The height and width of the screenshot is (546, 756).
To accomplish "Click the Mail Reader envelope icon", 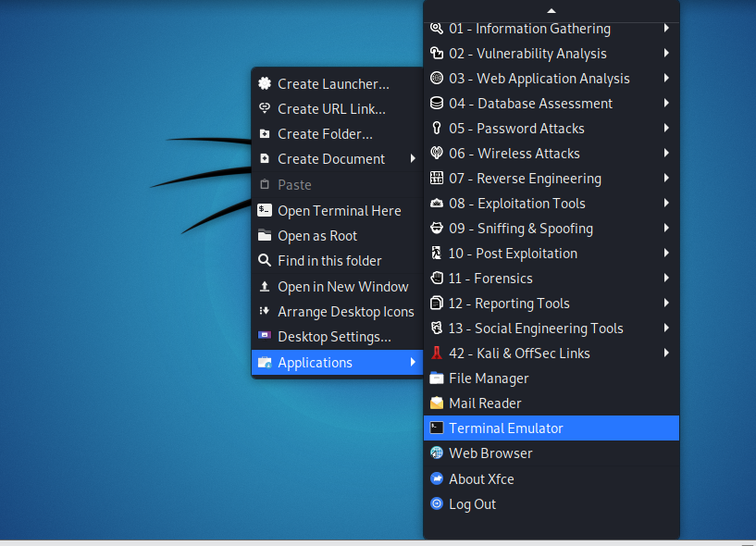I will tap(437, 403).
